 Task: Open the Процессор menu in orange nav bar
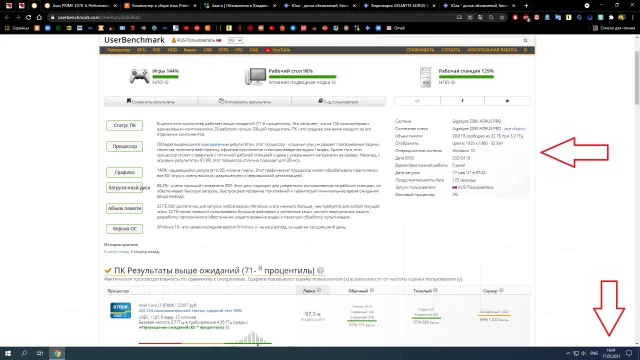tap(118, 50)
